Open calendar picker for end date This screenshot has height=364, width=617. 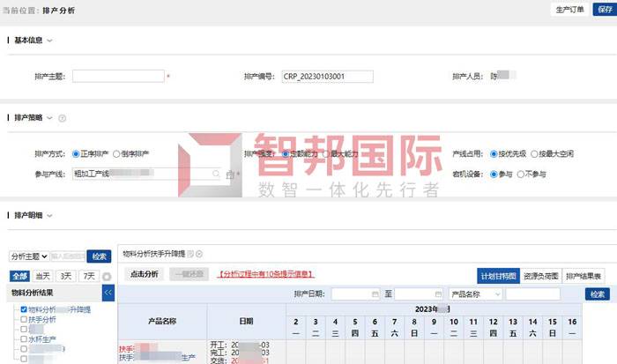pos(437,293)
